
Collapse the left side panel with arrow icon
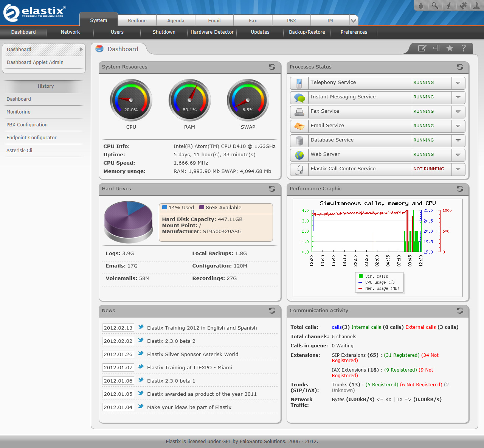436,48
